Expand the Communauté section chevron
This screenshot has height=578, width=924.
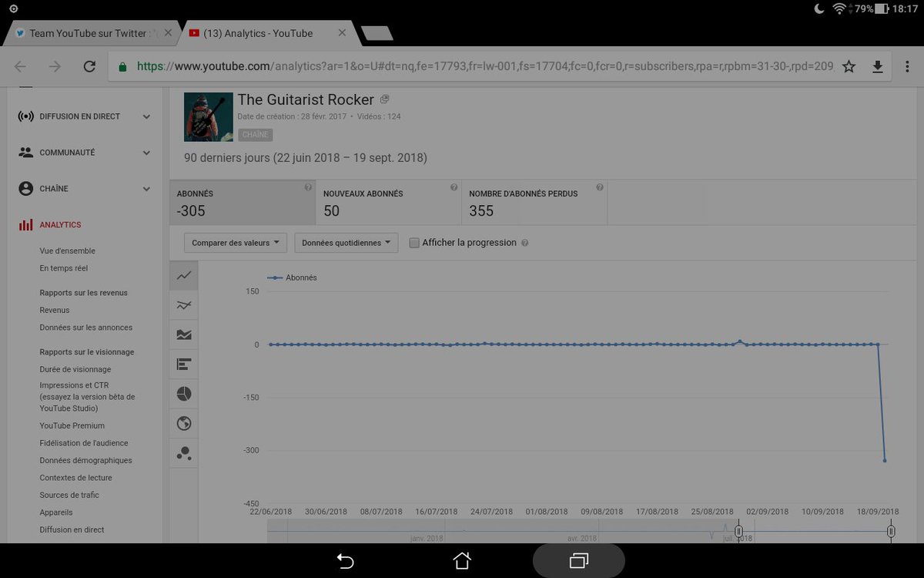coord(146,153)
